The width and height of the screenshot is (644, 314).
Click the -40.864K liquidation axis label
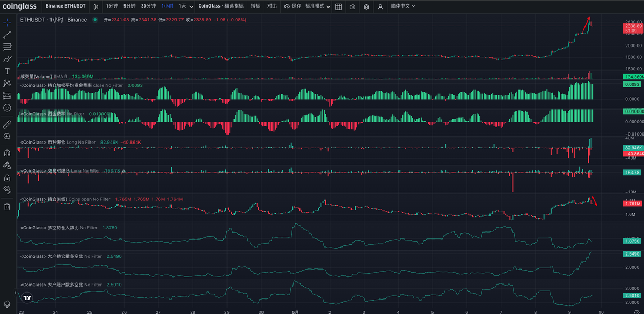point(632,154)
